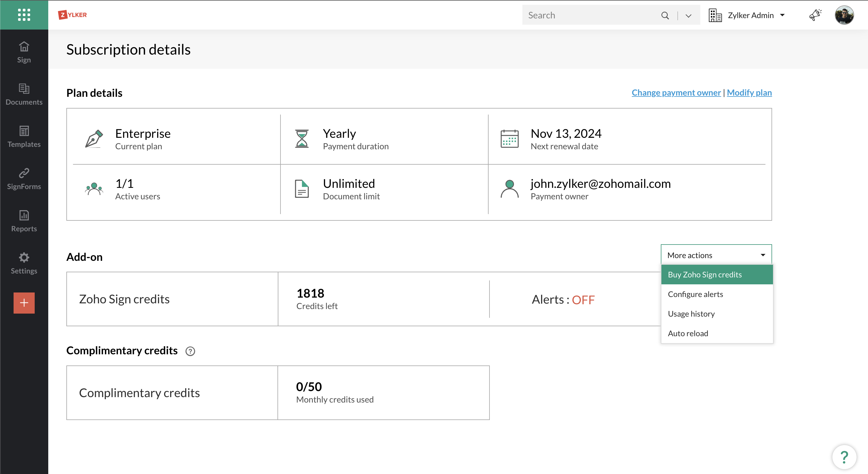Go to Sign home in sidebar

click(x=24, y=52)
